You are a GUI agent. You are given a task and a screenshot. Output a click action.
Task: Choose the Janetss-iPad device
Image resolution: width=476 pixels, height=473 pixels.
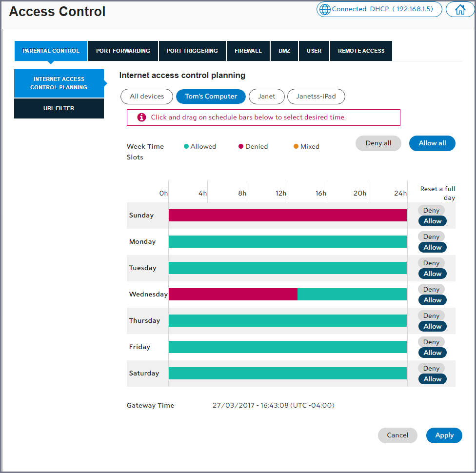pos(316,97)
